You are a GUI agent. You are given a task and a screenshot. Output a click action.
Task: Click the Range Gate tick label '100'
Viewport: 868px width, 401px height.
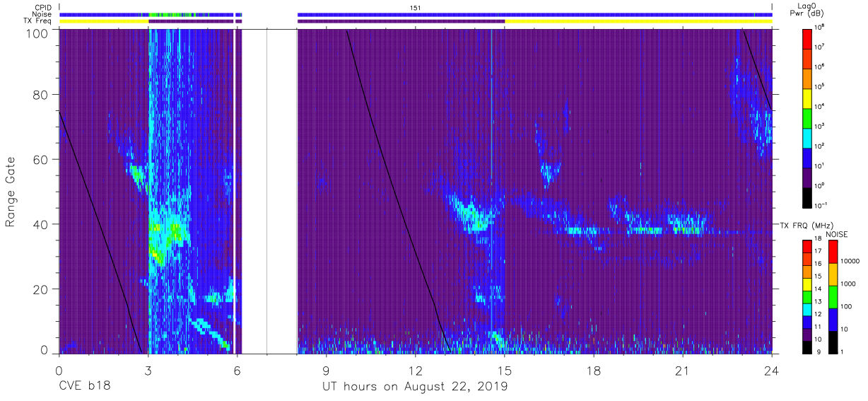[38, 33]
